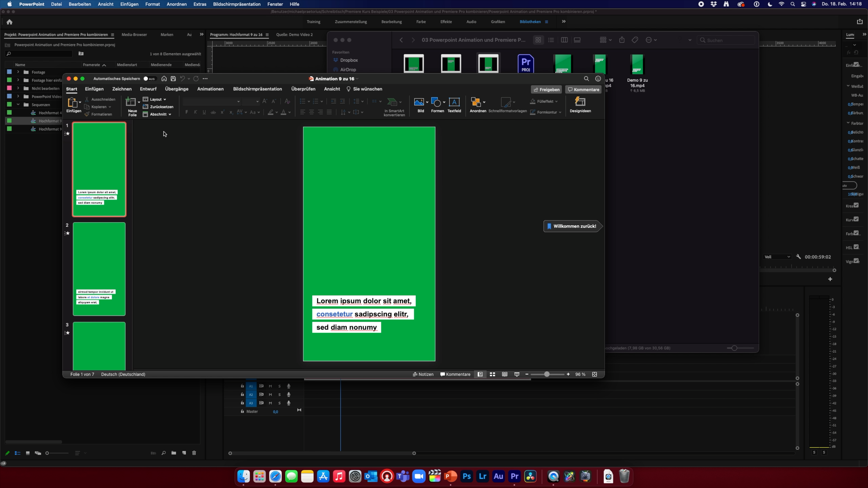This screenshot has height=488, width=868.
Task: Open the Media-Browser panel tab
Action: 134,34
